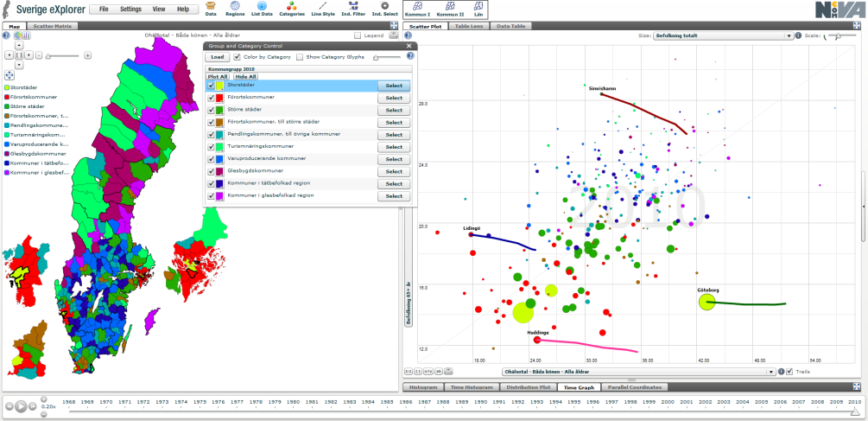
Task: Switch map to bar chart glyphs
Action: click(26, 35)
